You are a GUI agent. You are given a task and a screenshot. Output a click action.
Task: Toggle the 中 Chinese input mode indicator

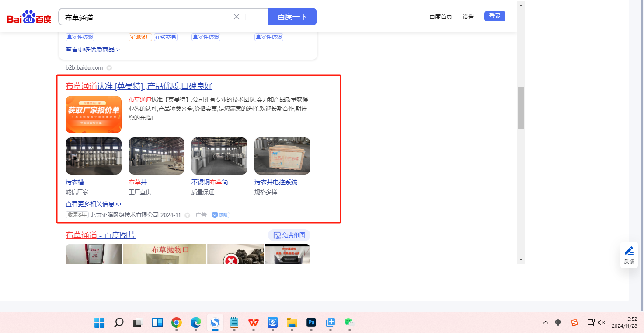click(x=558, y=322)
